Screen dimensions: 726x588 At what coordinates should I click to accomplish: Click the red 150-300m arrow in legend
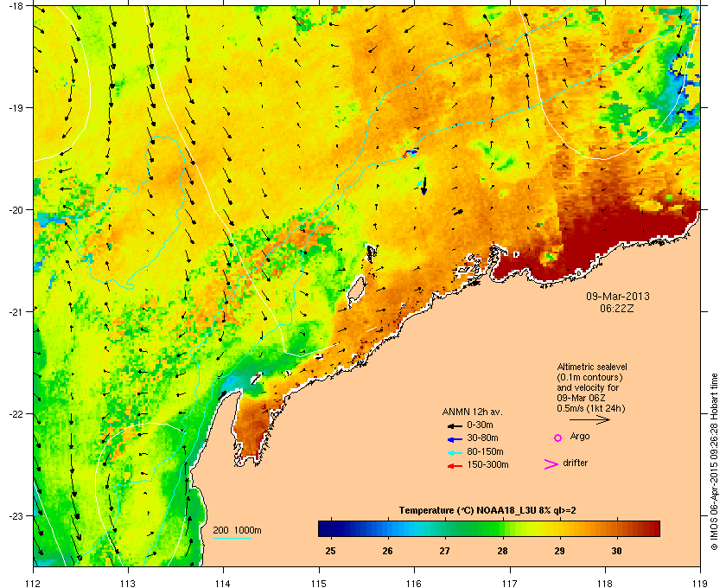coord(455,466)
